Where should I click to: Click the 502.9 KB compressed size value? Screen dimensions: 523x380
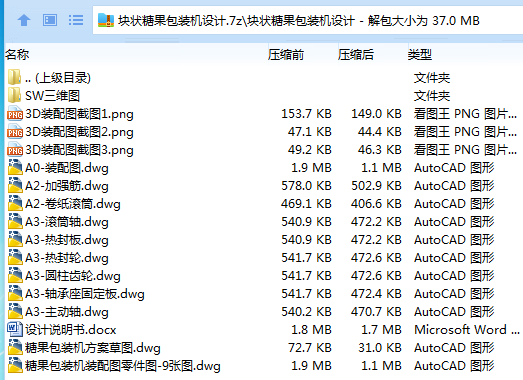pos(376,186)
